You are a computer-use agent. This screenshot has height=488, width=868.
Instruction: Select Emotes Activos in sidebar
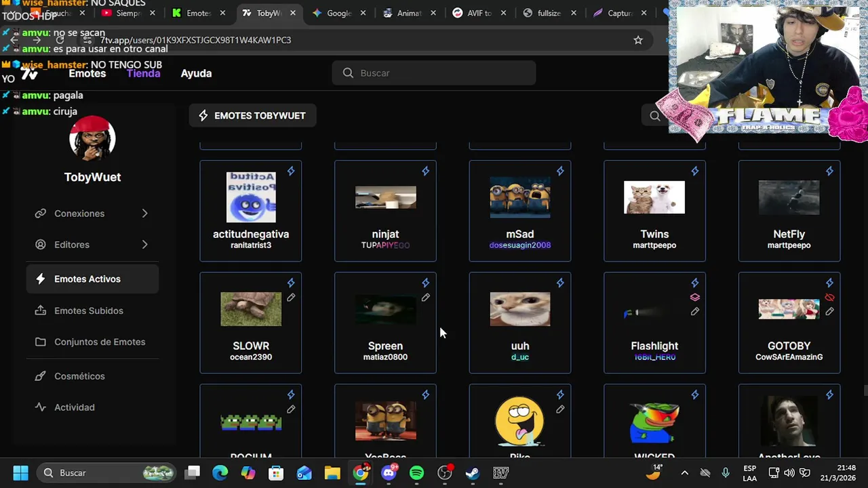pos(92,279)
